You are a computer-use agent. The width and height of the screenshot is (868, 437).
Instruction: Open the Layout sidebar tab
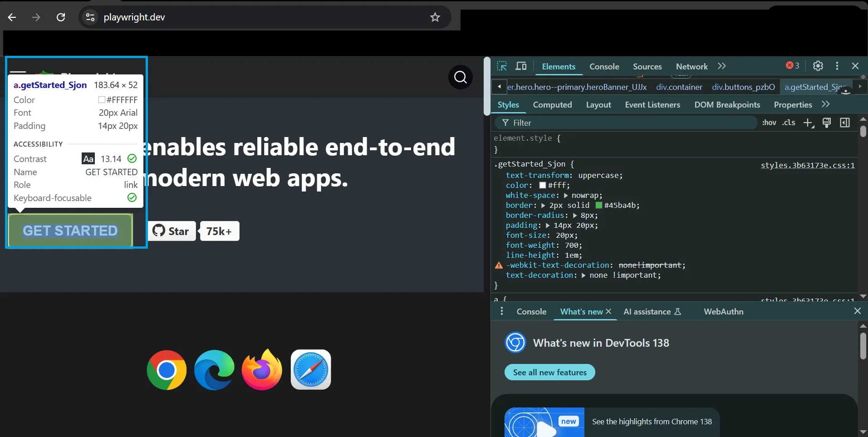click(598, 105)
